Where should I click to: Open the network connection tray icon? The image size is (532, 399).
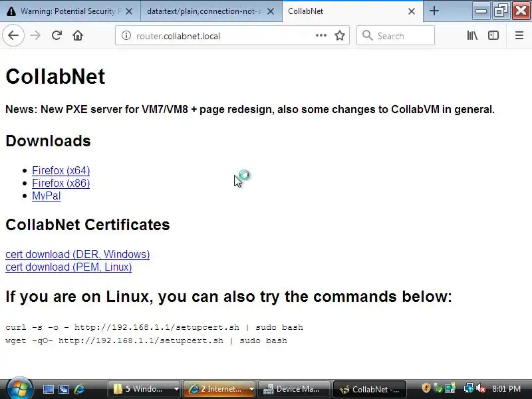point(469,388)
